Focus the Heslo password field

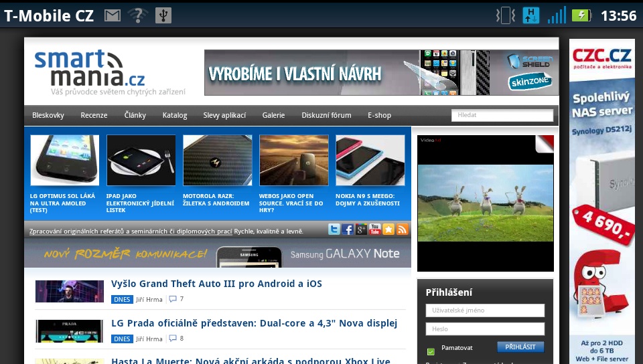click(485, 329)
